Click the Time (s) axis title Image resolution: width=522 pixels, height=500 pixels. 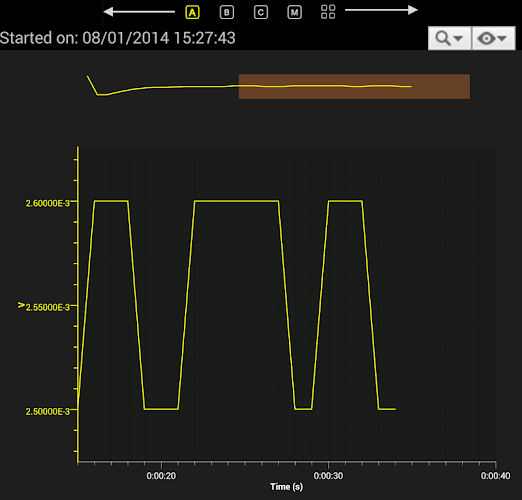pyautogui.click(x=286, y=487)
